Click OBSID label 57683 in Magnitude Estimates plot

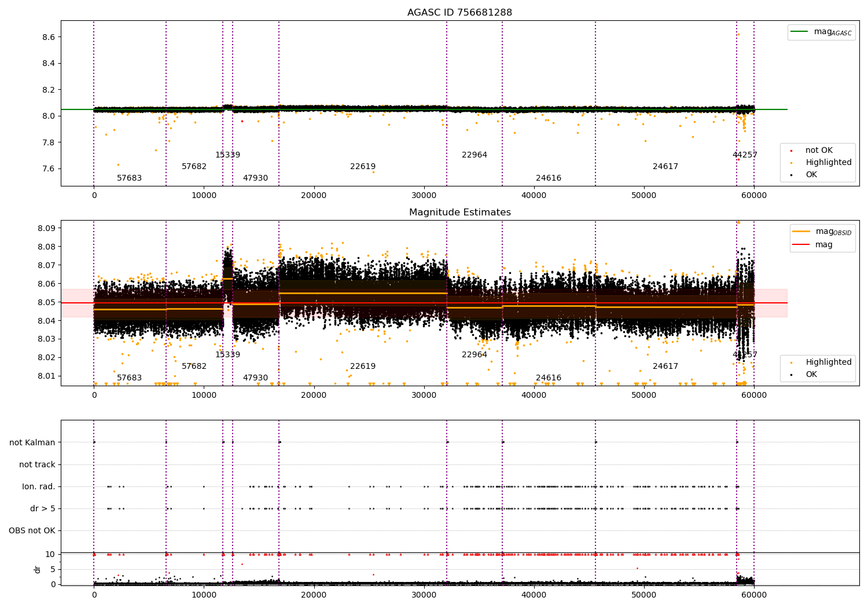130,378
